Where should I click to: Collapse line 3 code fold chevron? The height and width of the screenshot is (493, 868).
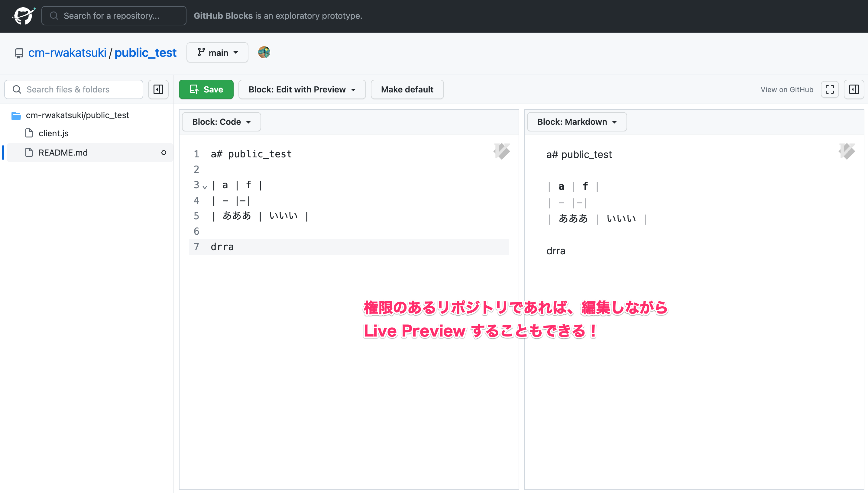205,187
